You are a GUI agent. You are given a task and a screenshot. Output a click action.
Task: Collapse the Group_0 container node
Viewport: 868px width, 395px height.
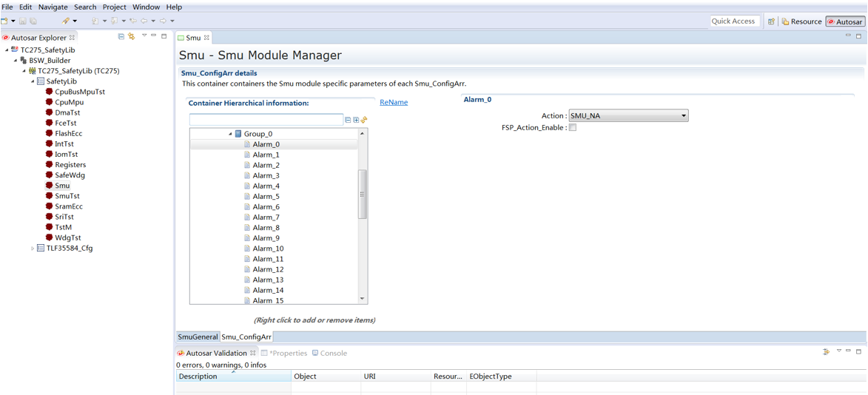click(x=229, y=134)
